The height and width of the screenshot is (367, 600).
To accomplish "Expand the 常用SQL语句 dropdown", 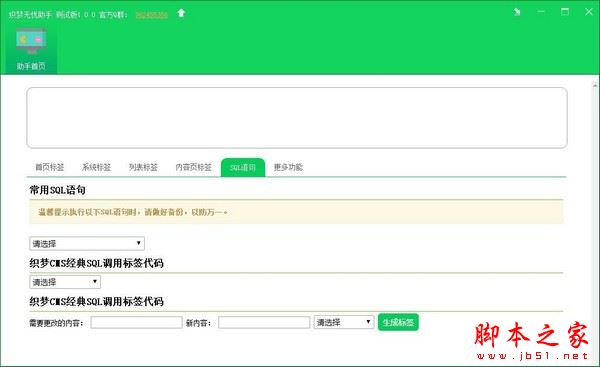I will pyautogui.click(x=87, y=243).
